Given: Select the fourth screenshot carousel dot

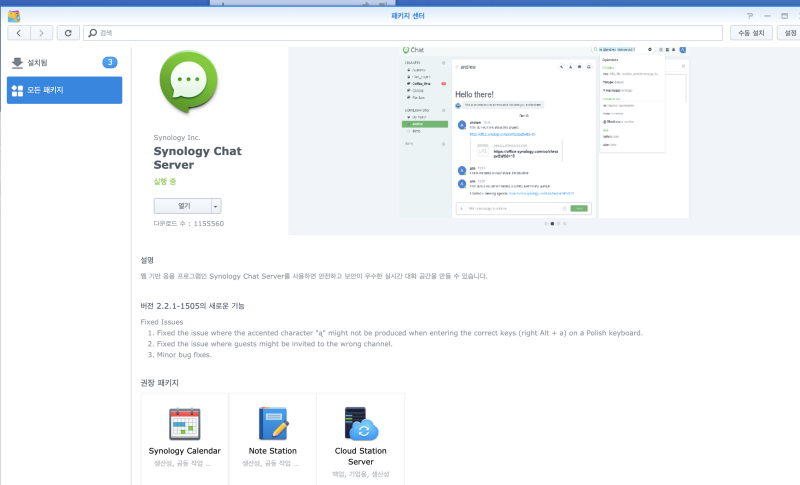Looking at the screenshot, I should [x=564, y=224].
